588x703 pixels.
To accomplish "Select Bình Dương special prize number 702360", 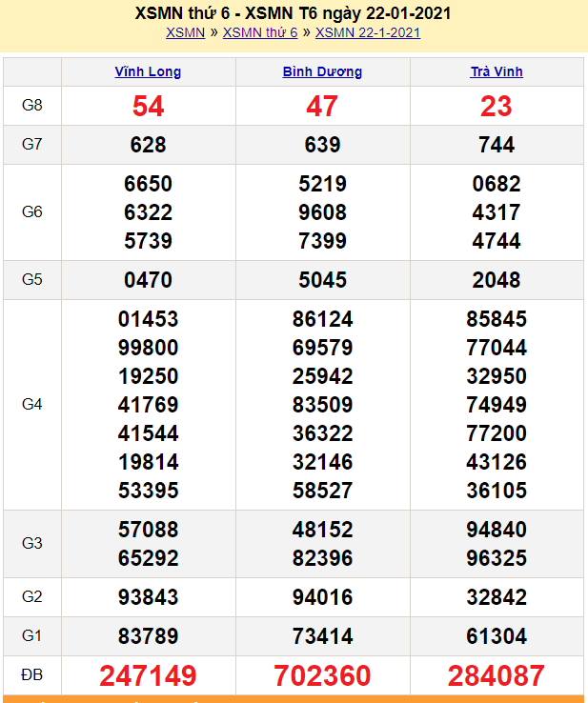I will (322, 676).
